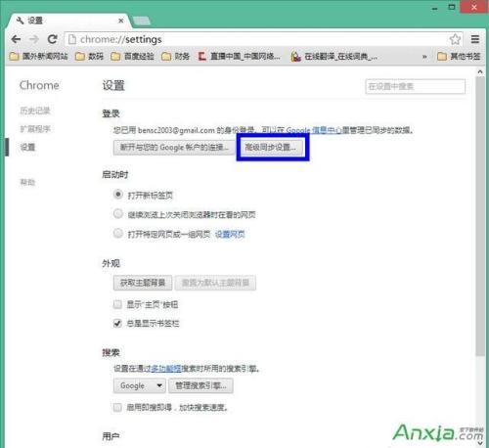Click the settings search field

click(x=416, y=86)
